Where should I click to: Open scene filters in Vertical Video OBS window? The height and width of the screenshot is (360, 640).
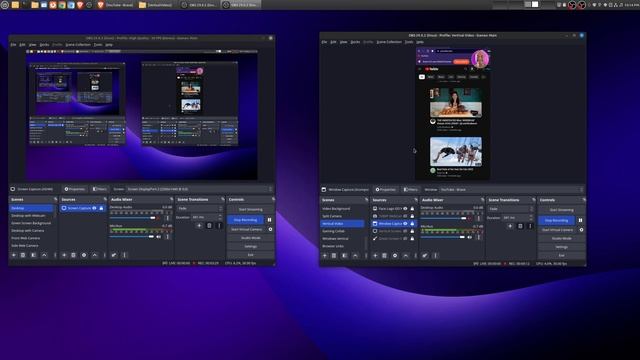pyautogui.click(x=344, y=256)
